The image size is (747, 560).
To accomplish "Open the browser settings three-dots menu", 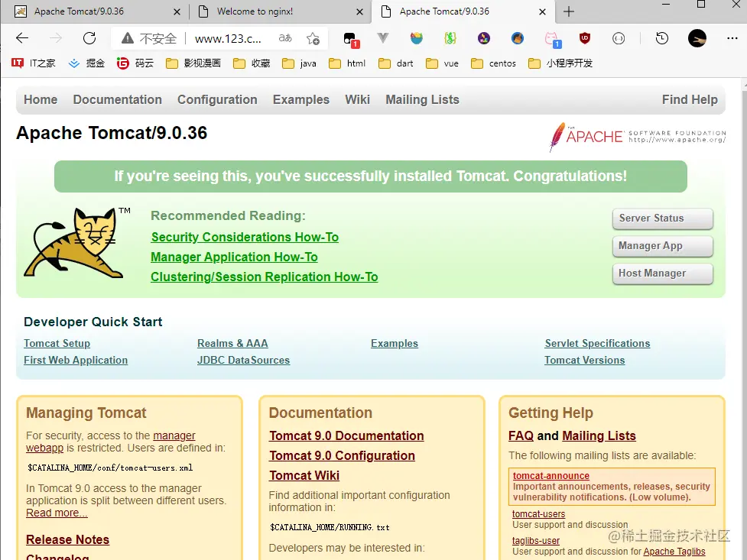I will (732, 38).
